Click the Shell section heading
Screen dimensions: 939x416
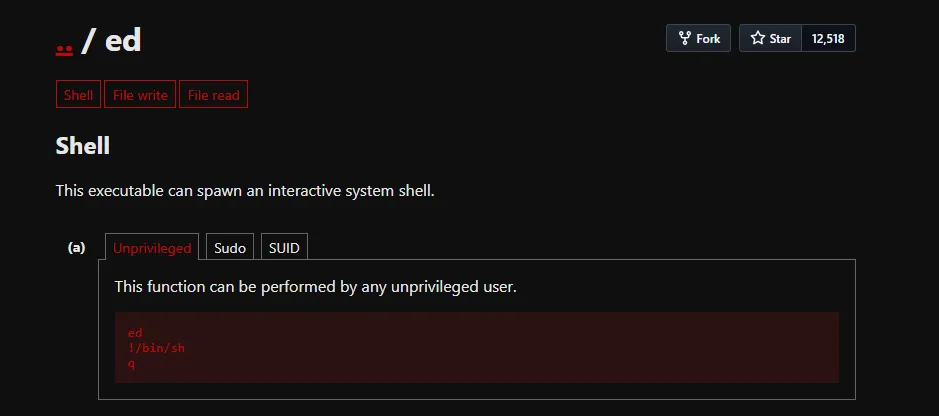(x=83, y=146)
